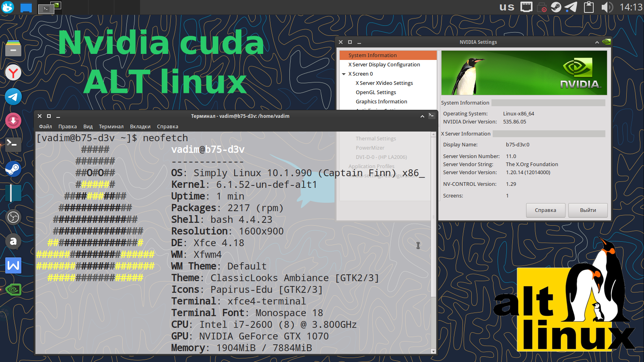Click the volume icon in the tray
This screenshot has width=644, height=362.
pyautogui.click(x=607, y=7)
